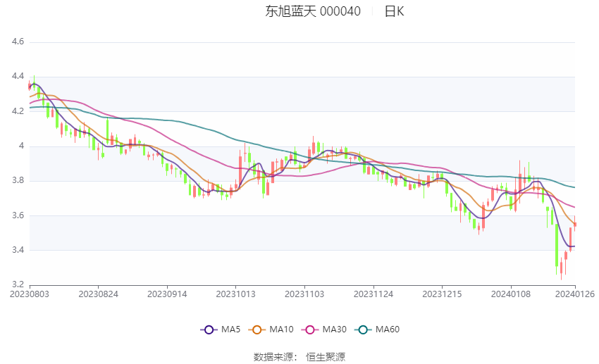Click the 20231215 date axis label
599x364 pixels.
click(442, 294)
